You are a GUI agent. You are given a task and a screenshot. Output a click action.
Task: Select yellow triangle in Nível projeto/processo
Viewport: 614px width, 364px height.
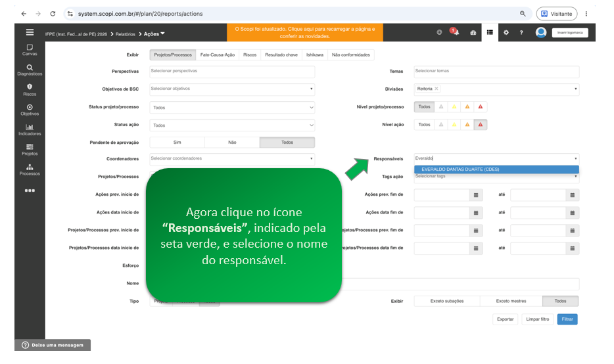point(454,107)
